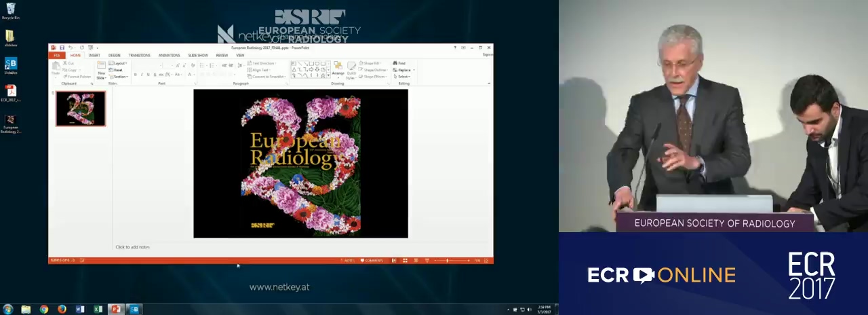
Task: Open the Shape Outline dropdown
Action: [373, 70]
